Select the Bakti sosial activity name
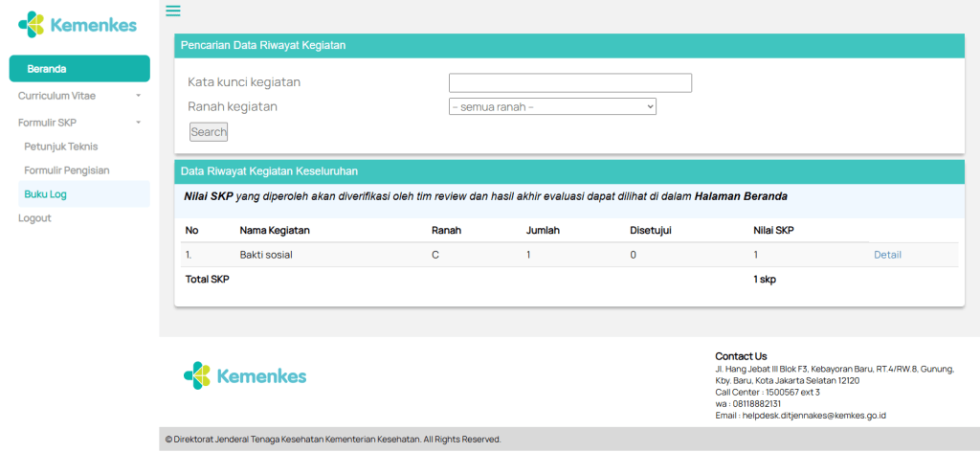The image size is (980, 452). coord(266,255)
